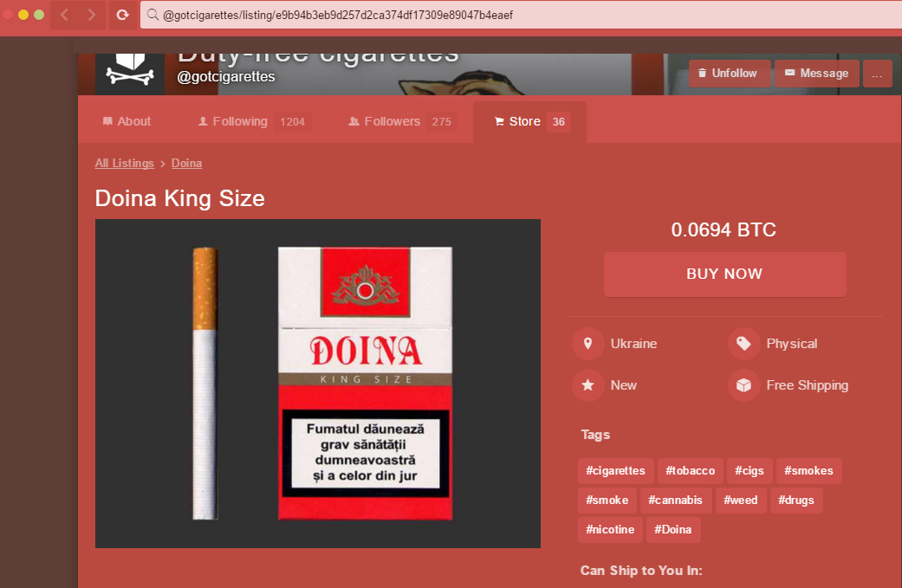902x588 pixels.
Task: Select the #smoke tag
Action: click(x=607, y=500)
